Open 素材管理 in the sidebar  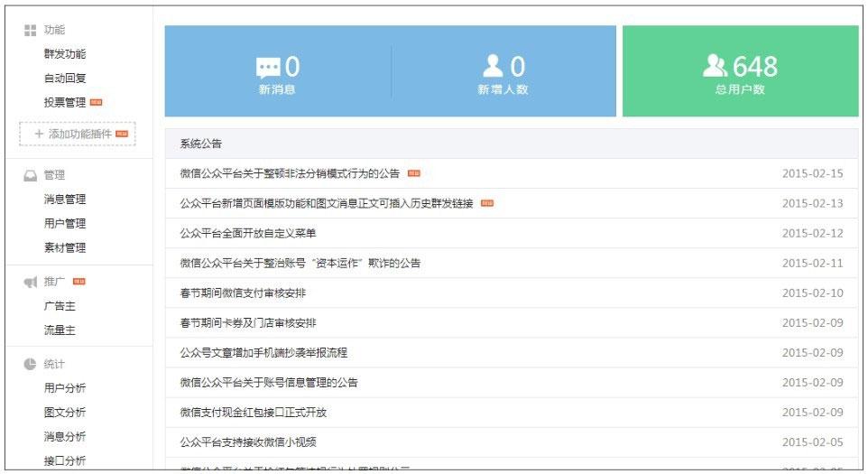[x=65, y=248]
